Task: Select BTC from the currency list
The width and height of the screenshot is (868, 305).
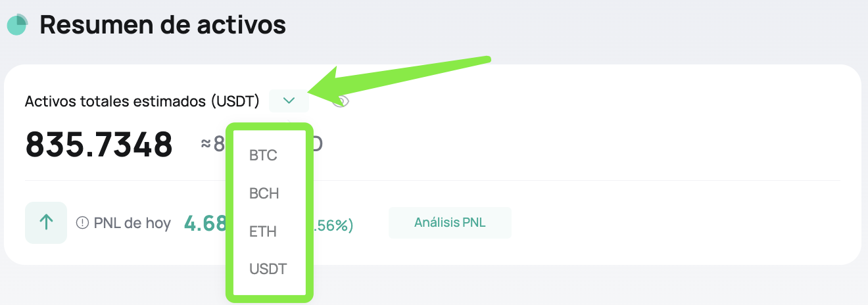Action: pos(263,156)
